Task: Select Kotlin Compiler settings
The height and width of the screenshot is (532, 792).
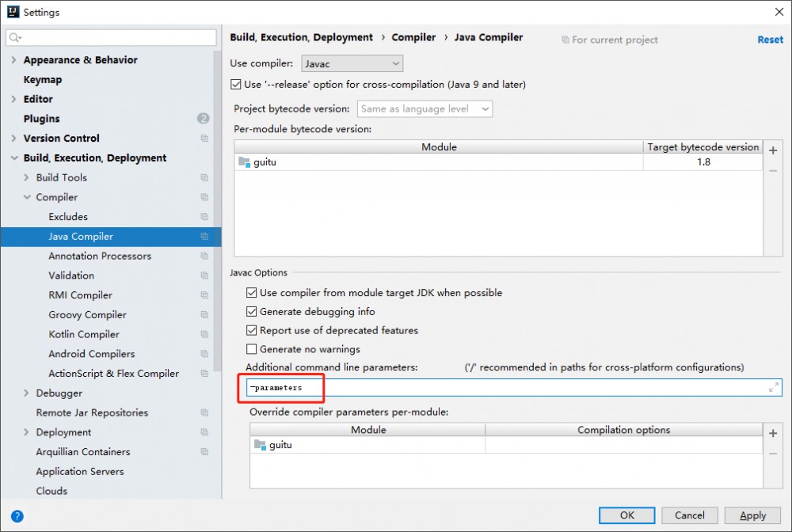Action: [84, 334]
